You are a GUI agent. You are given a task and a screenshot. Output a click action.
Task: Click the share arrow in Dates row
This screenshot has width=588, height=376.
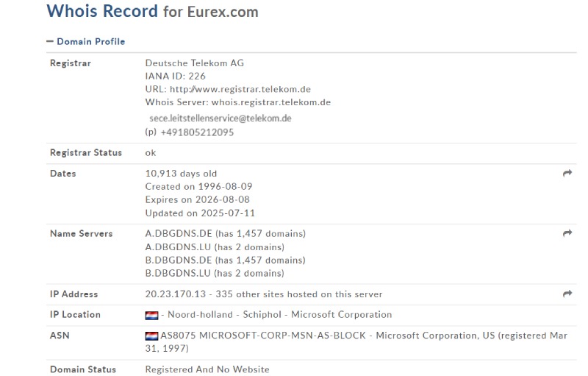[x=567, y=173]
